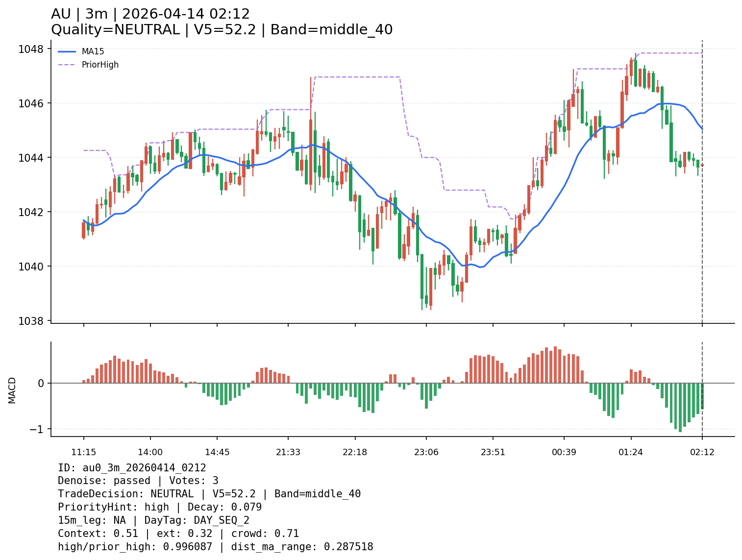Select the 21:33 time label
This screenshot has height=560, width=742.
(x=288, y=452)
